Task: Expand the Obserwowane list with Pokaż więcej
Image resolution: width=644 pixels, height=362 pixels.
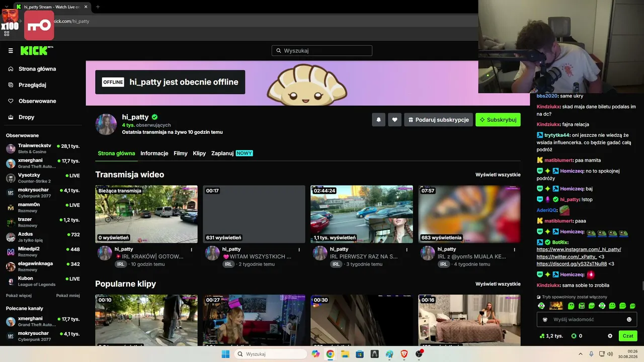Action: point(19,296)
